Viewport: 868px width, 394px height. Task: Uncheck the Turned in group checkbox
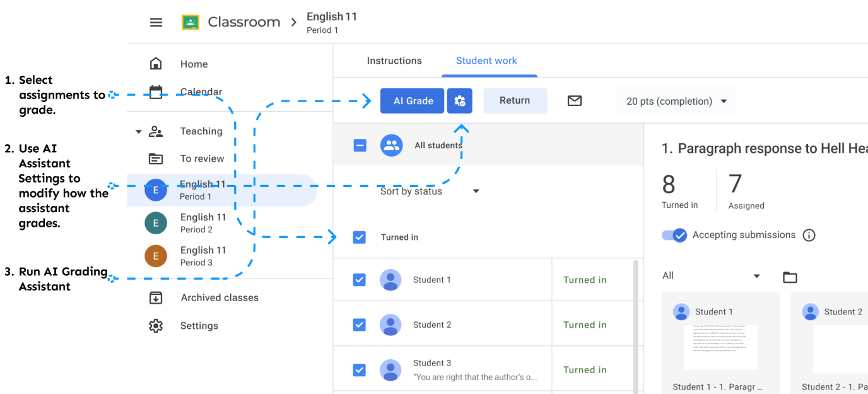360,237
